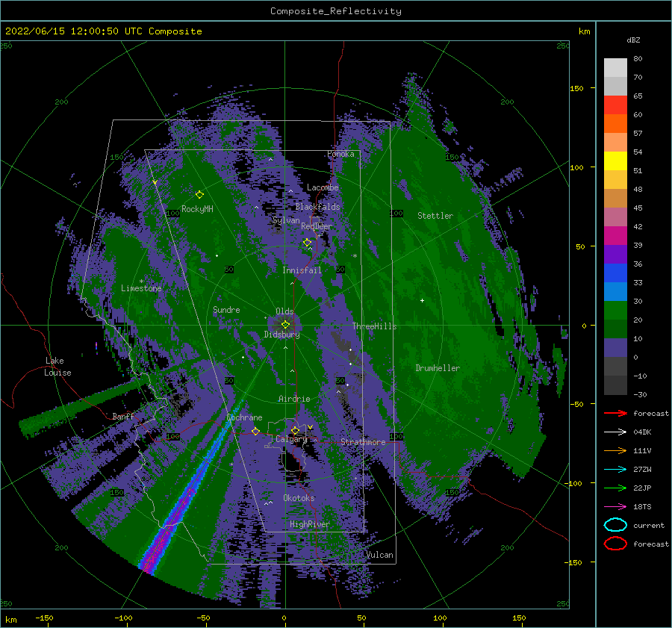The image size is (672, 628).
Task: Select the yellow diamond marker above RockyMH
Action: (x=199, y=195)
